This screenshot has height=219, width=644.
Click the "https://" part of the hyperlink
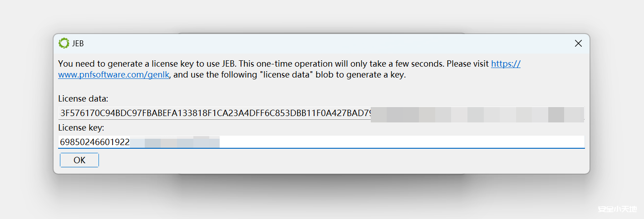pos(506,64)
